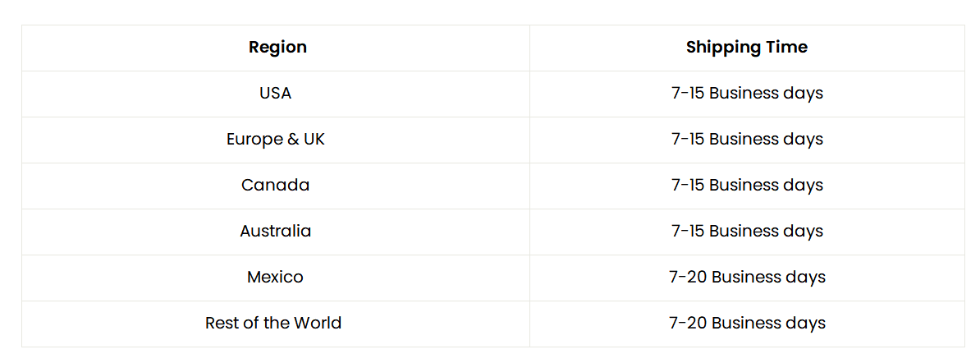
Task: Select Australia's shipping time cell
Action: (747, 232)
